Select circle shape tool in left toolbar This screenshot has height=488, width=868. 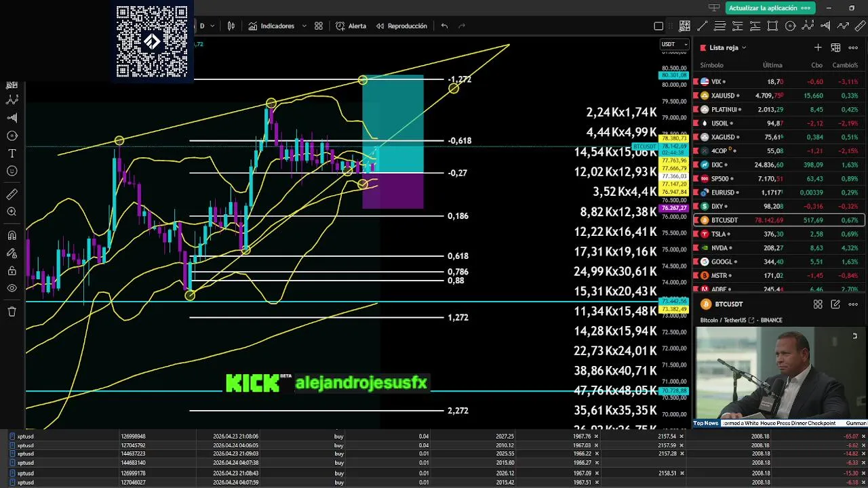12,136
